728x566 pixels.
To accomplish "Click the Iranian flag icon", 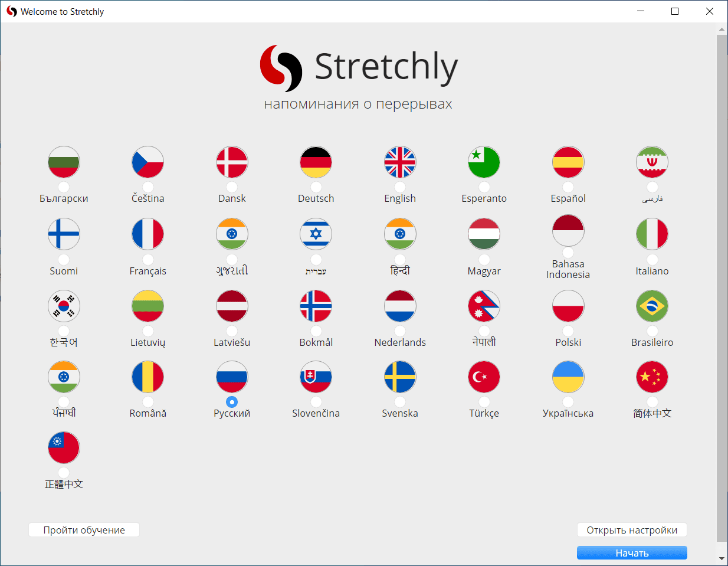I will click(x=652, y=162).
